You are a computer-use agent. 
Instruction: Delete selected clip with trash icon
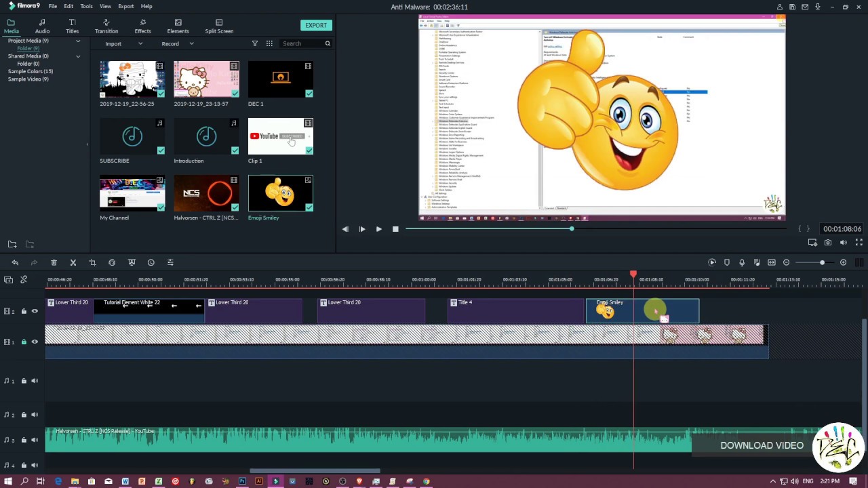[54, 262]
